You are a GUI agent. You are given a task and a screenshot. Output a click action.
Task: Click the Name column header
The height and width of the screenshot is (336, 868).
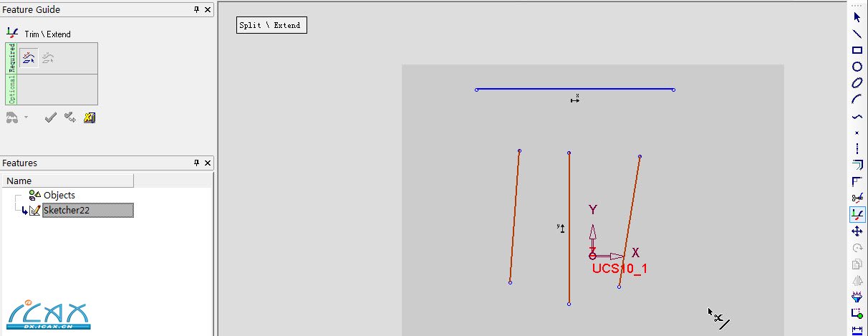[x=68, y=181]
